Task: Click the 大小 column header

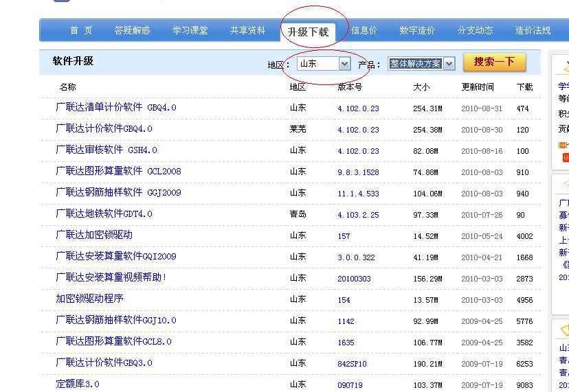Action: tap(421, 87)
